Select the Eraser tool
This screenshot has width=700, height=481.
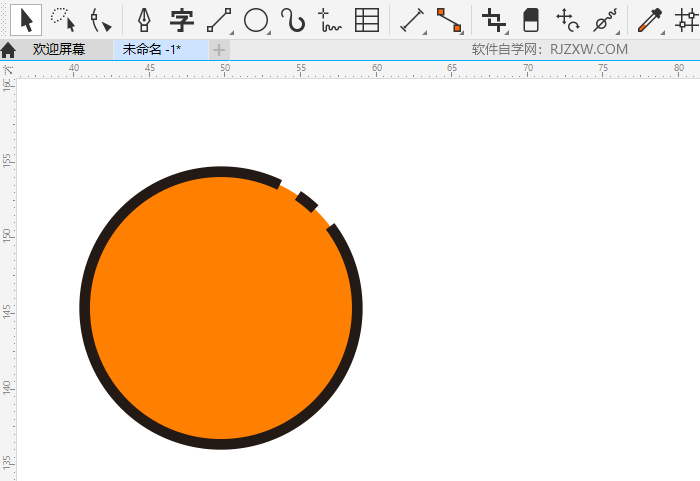pos(531,20)
